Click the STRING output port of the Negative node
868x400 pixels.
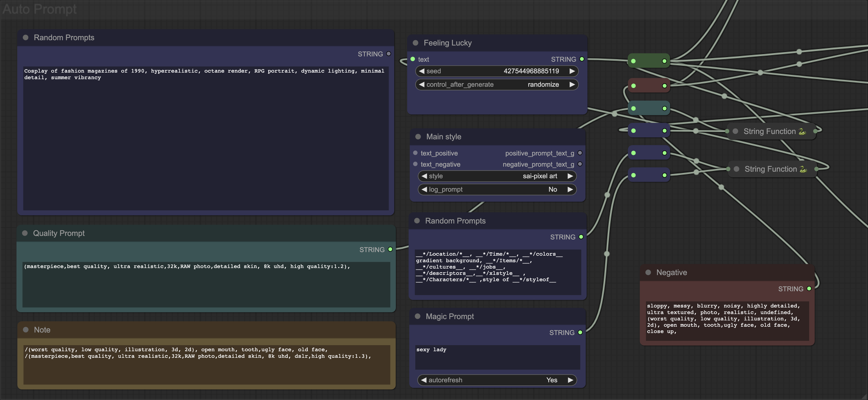coord(809,288)
